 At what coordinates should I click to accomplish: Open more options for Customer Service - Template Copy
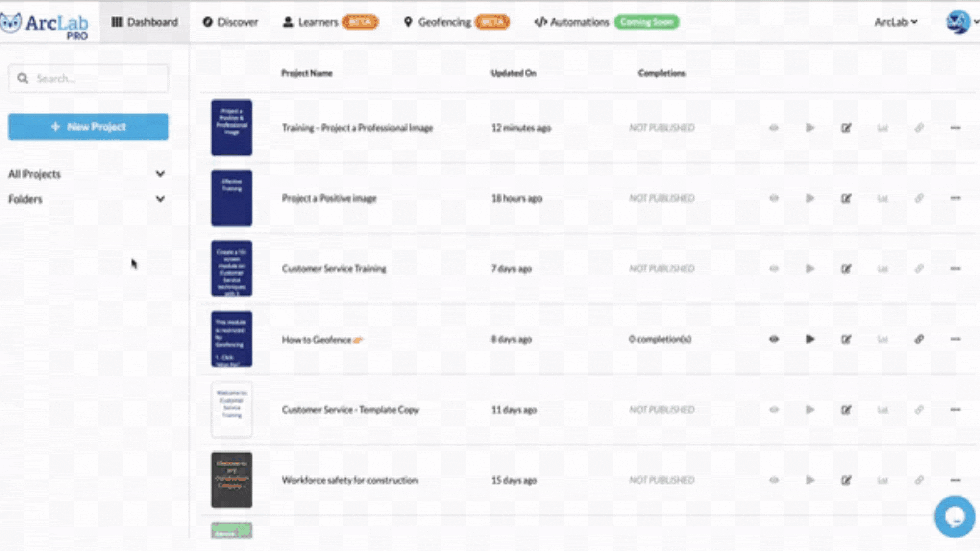point(955,410)
